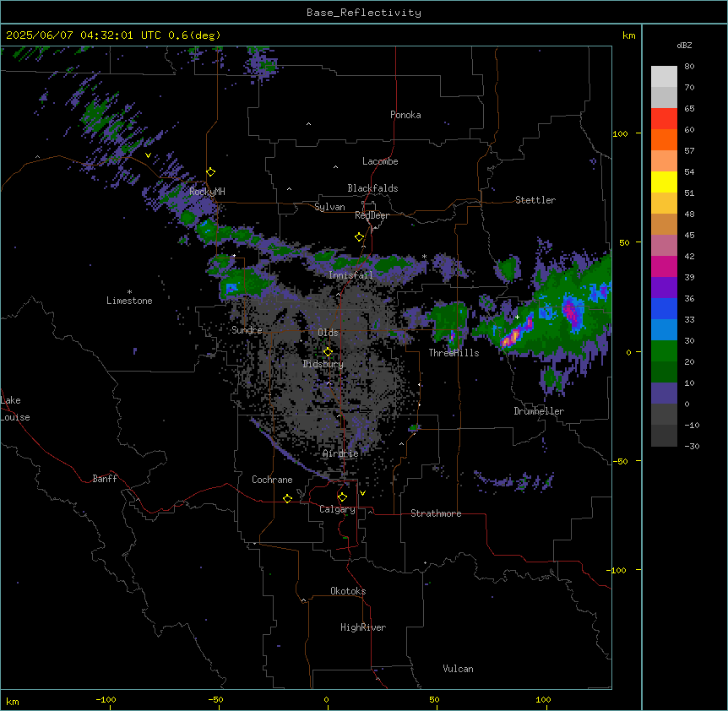Select the yellow V marker east of Calgary
Image resolution: width=728 pixels, height=711 pixels.
coord(362,493)
